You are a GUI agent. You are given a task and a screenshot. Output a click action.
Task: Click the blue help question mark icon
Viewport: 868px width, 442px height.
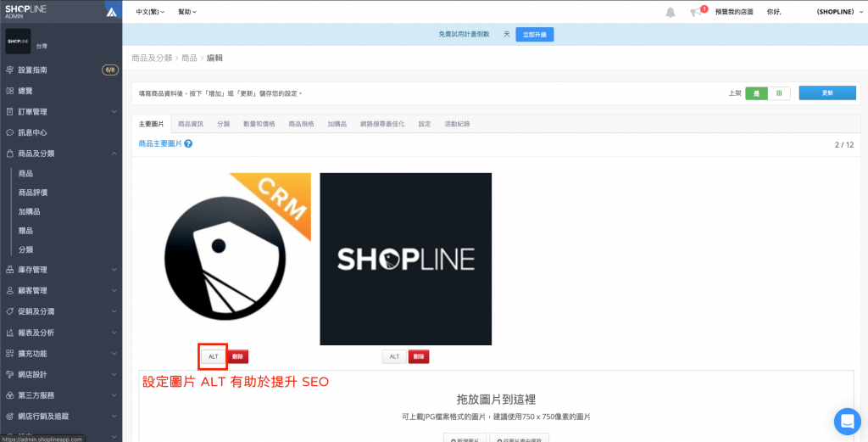click(188, 144)
